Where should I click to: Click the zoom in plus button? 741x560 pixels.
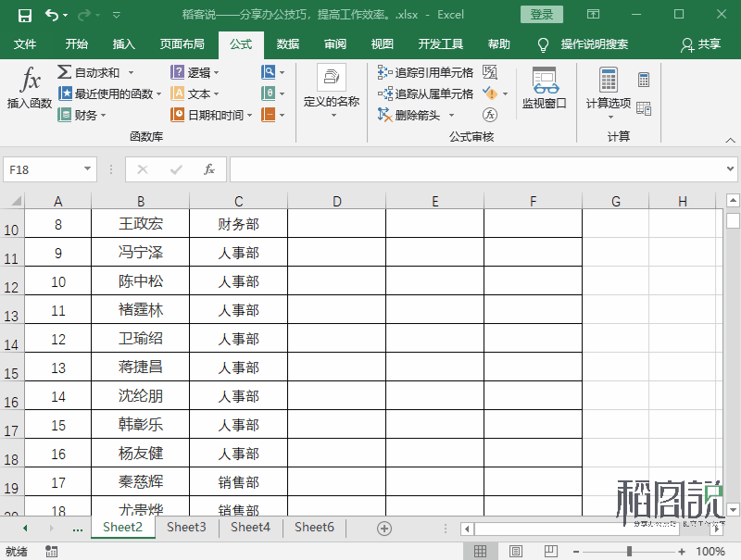[x=682, y=551]
